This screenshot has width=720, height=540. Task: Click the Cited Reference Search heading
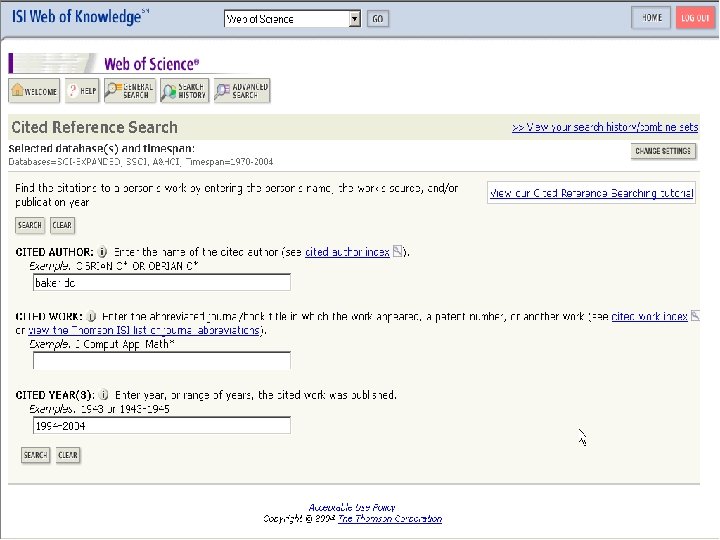(x=95, y=127)
